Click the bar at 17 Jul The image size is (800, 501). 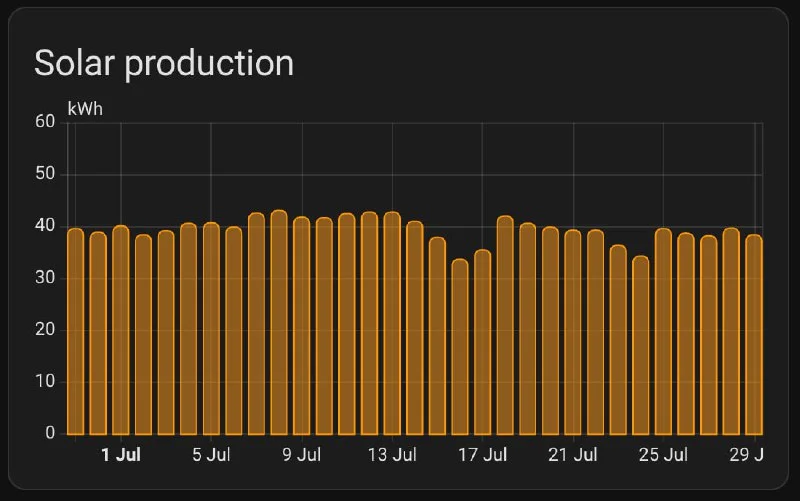pos(482,342)
